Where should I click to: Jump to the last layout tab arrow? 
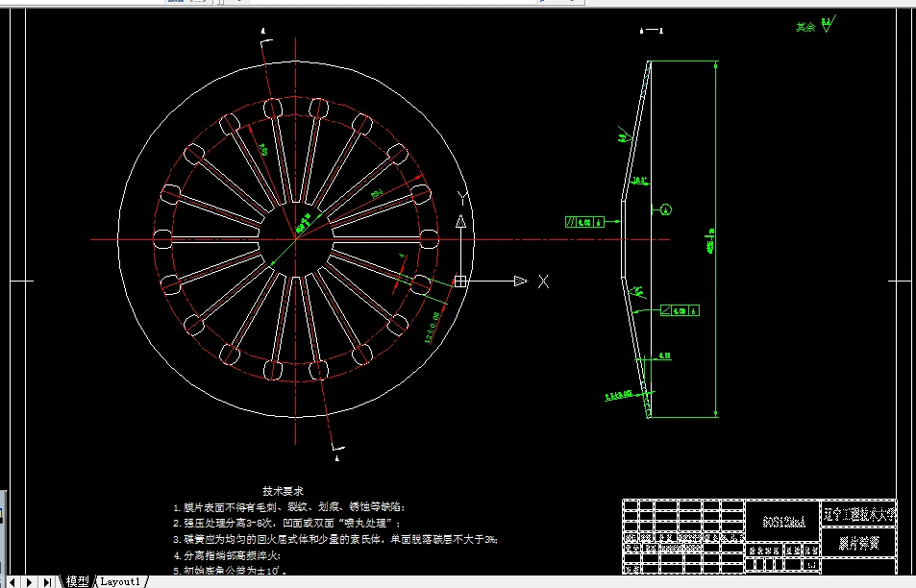[47, 581]
